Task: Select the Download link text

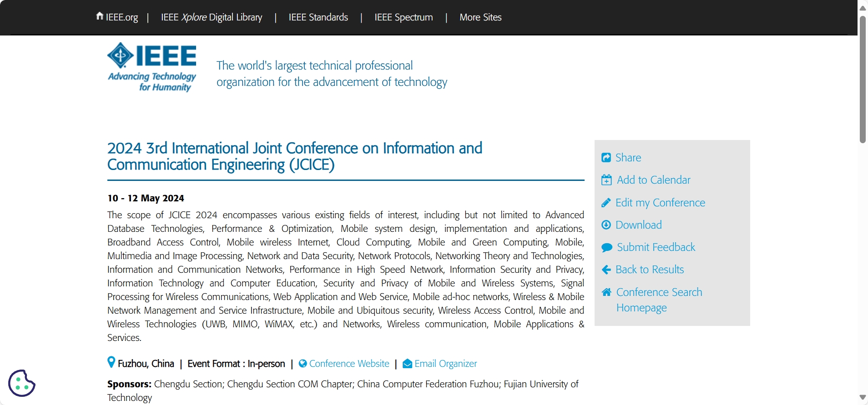Action: click(639, 225)
